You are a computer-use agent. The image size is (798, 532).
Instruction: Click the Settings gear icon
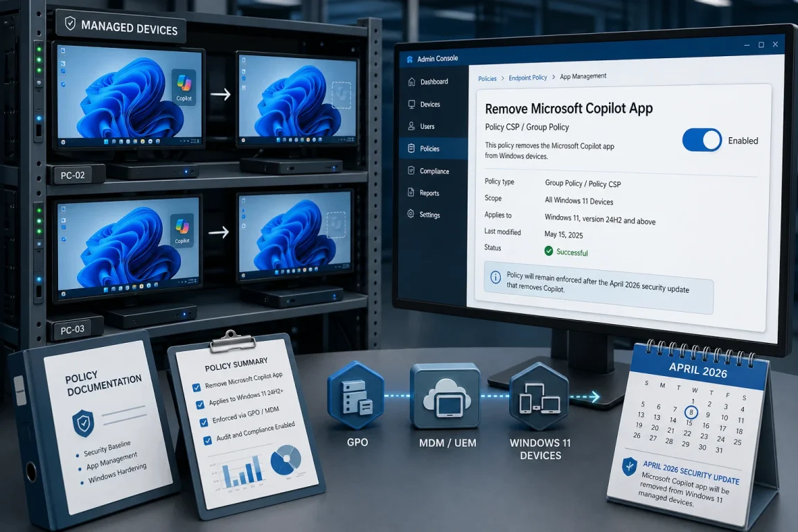411,214
